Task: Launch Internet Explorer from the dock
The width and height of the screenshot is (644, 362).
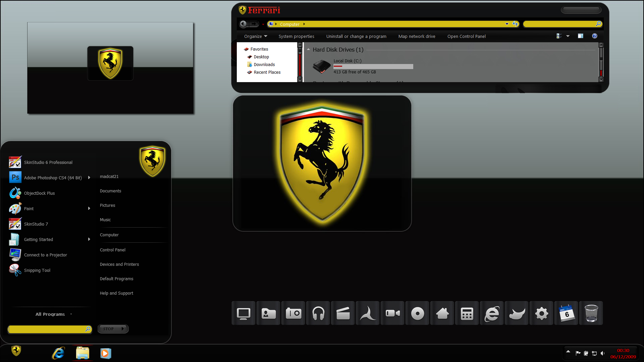Action: click(492, 313)
